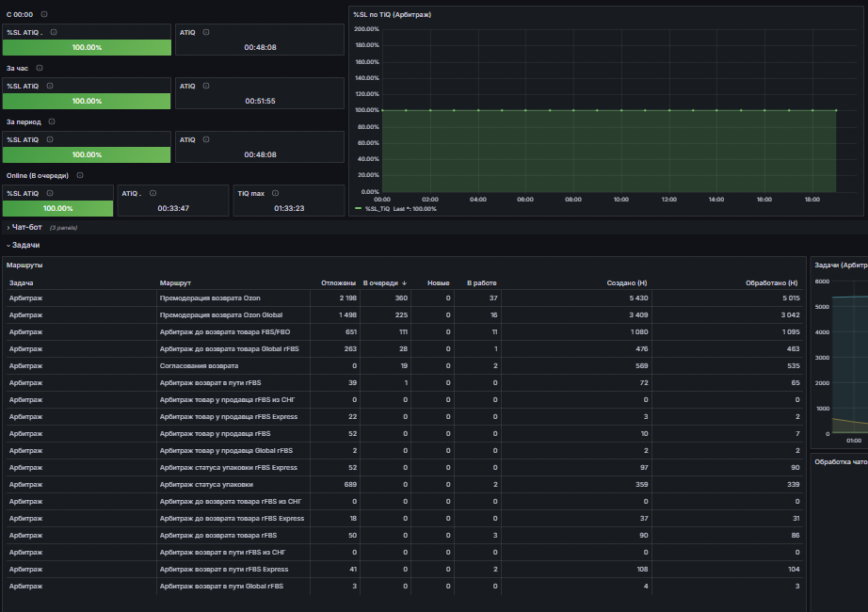868x612 pixels.
Task: Sort table by 'Отложены' column header
Action: tap(338, 283)
